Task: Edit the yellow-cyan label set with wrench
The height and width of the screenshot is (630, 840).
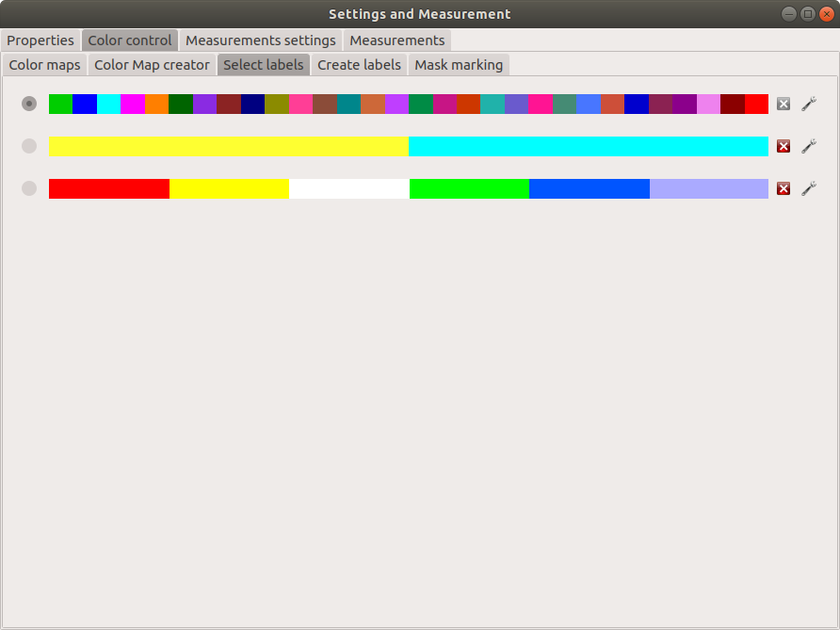Action: click(809, 146)
